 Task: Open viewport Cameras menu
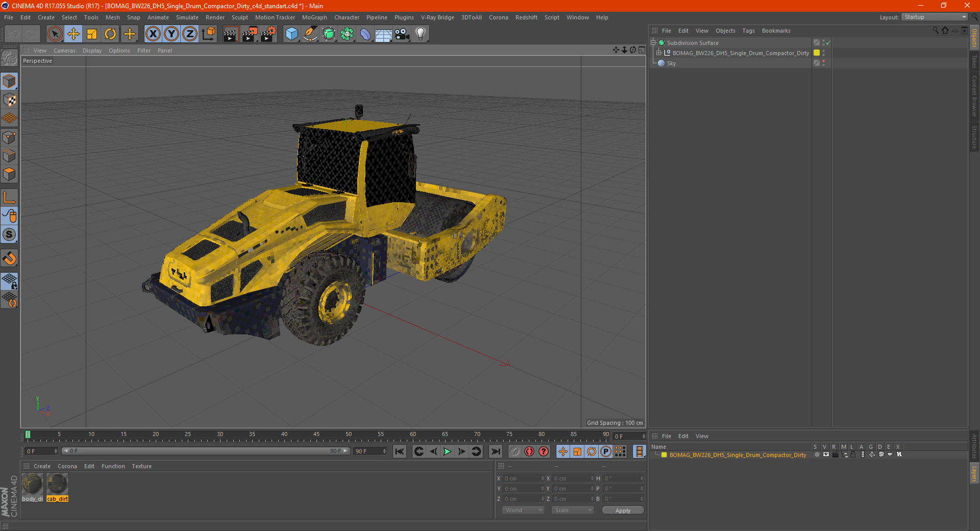[x=64, y=51]
